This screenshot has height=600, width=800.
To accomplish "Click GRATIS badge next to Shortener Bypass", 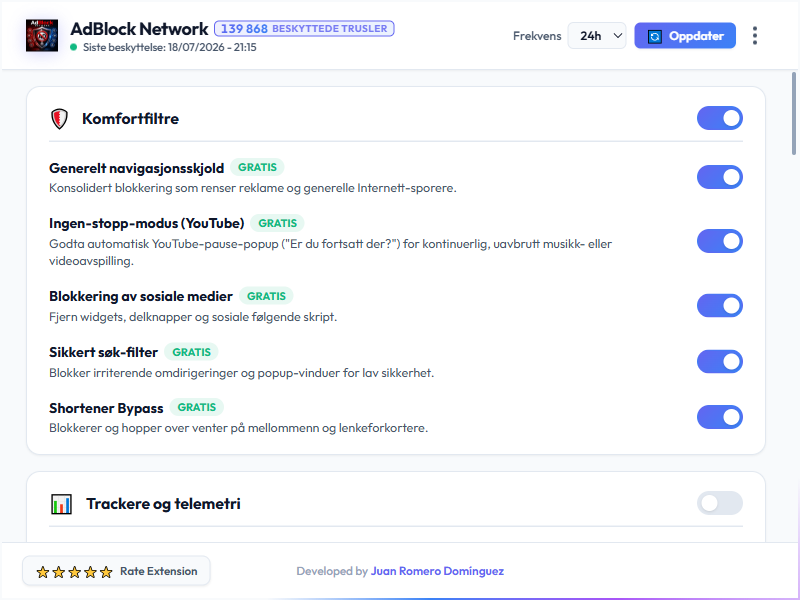I will click(x=196, y=407).
